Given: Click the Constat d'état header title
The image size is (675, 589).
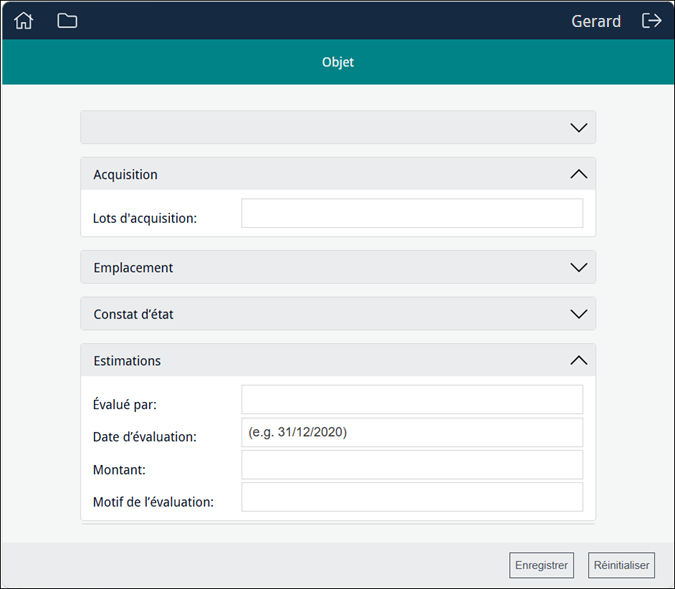Looking at the screenshot, I should (x=133, y=314).
